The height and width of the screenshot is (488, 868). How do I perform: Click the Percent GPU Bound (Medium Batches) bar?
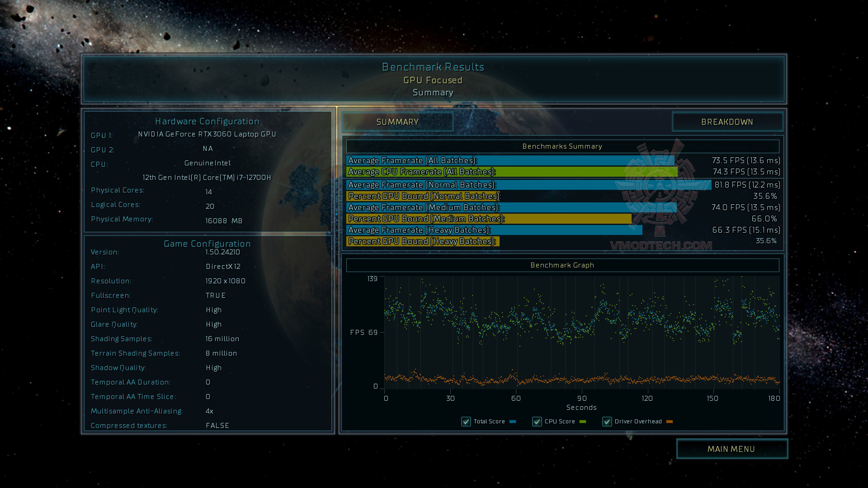point(489,219)
